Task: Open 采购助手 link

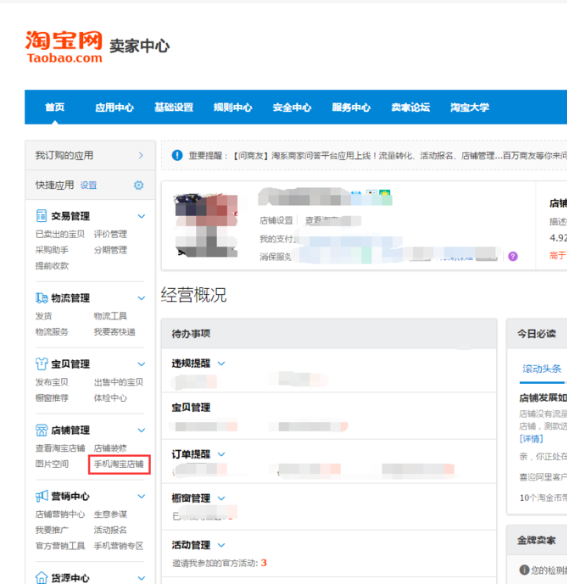Action: tap(52, 250)
